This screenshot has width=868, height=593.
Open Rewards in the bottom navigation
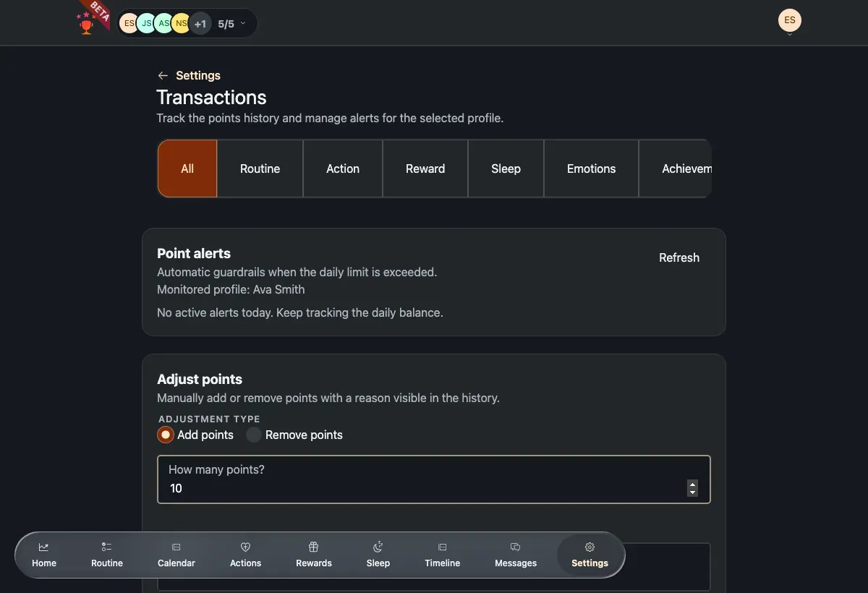point(314,555)
